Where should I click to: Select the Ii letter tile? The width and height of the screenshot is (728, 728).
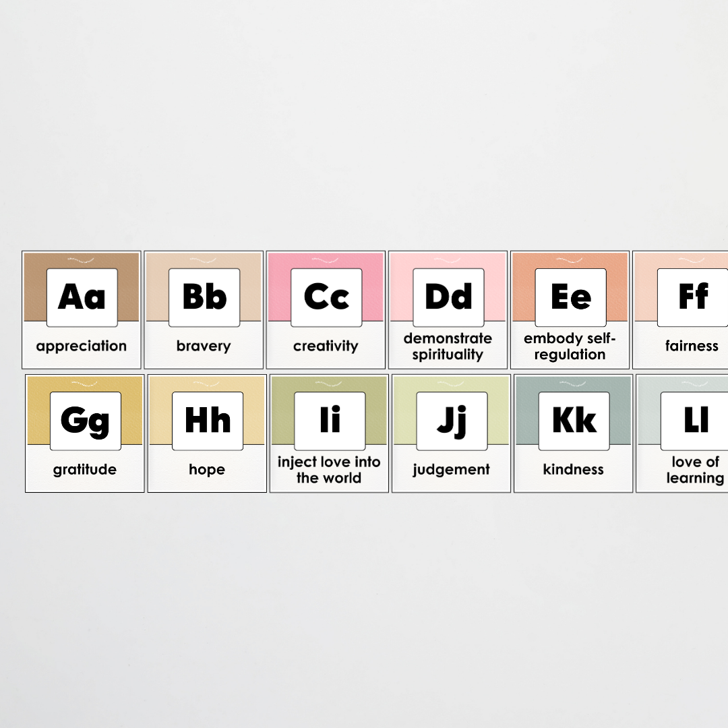tap(329, 418)
